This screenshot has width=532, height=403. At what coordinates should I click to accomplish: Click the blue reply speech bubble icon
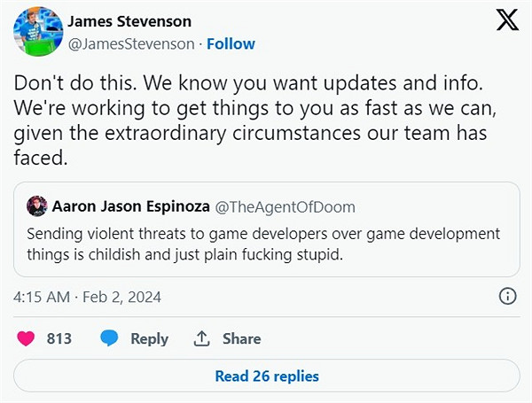109,338
